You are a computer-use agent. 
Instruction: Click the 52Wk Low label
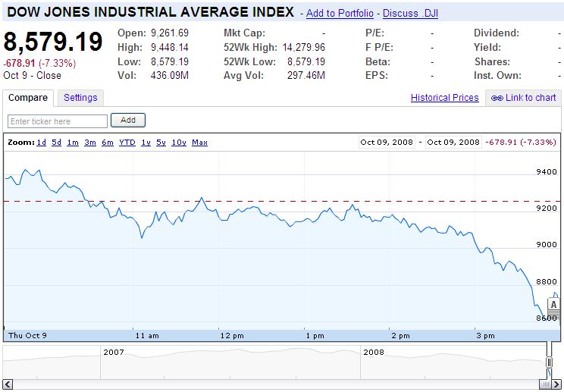click(249, 62)
